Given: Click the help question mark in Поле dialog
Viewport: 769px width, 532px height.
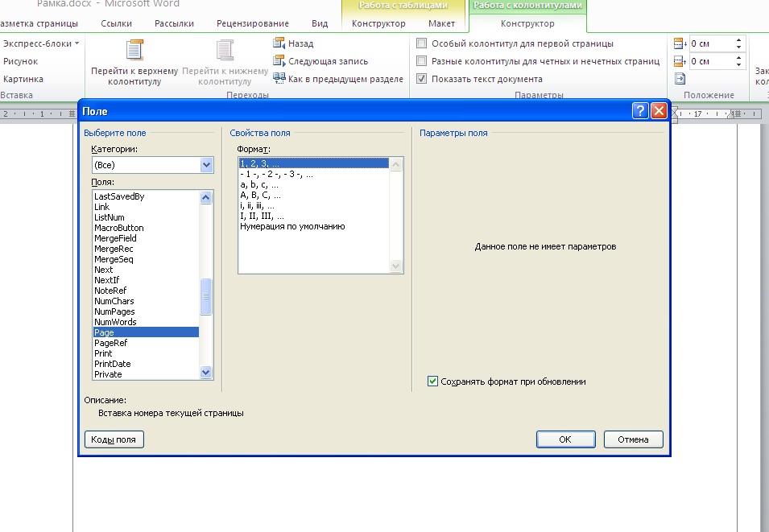Looking at the screenshot, I should coord(640,111).
